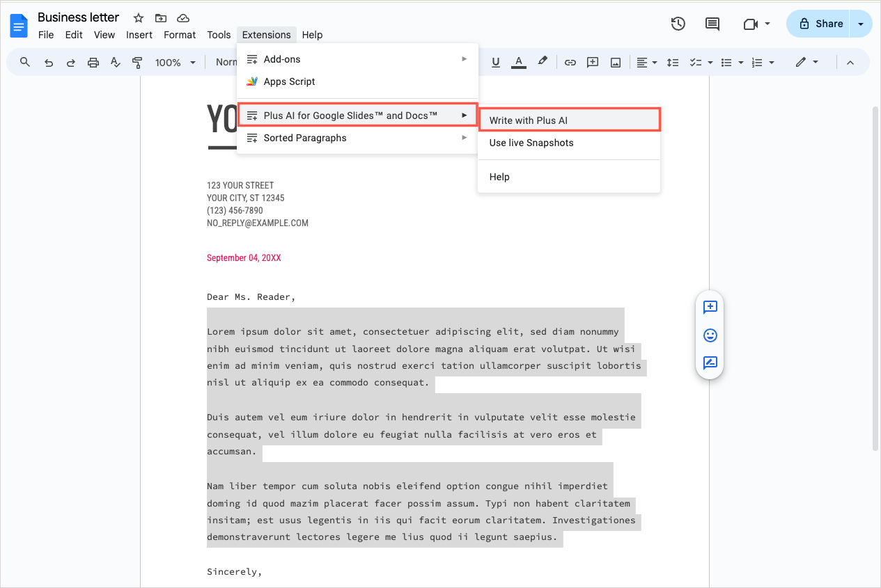Suggest edits using floating side button
881x588 pixels.
[710, 363]
